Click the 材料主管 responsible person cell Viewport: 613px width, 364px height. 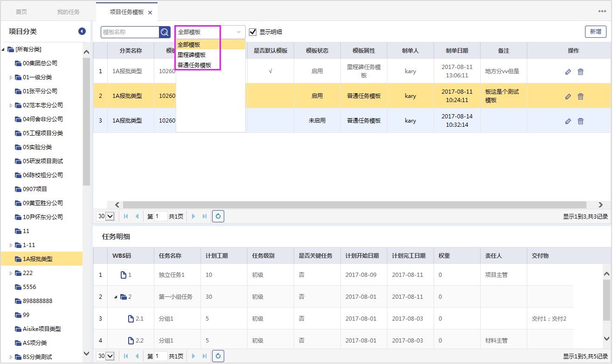(503, 341)
